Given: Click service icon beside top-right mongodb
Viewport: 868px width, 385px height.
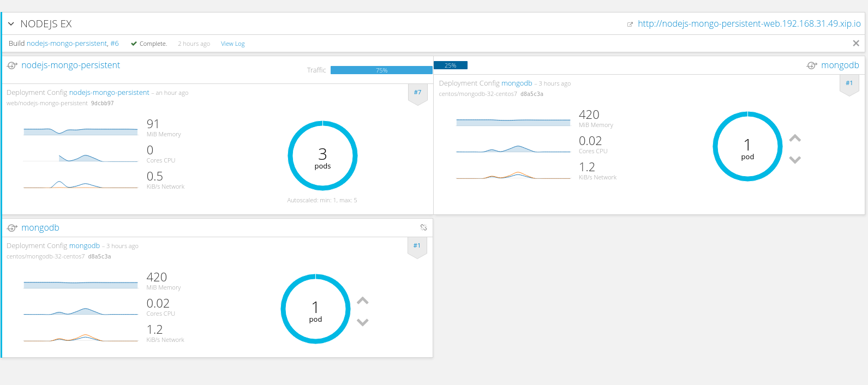Looking at the screenshot, I should coord(812,65).
